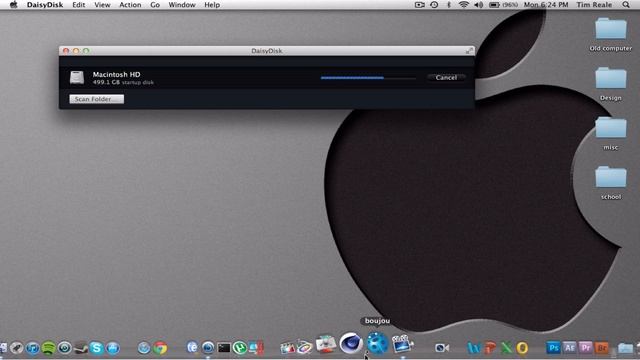Launch Launchpad rocket from the dock
Image resolution: width=640 pixels, height=360 pixels.
click(17, 348)
